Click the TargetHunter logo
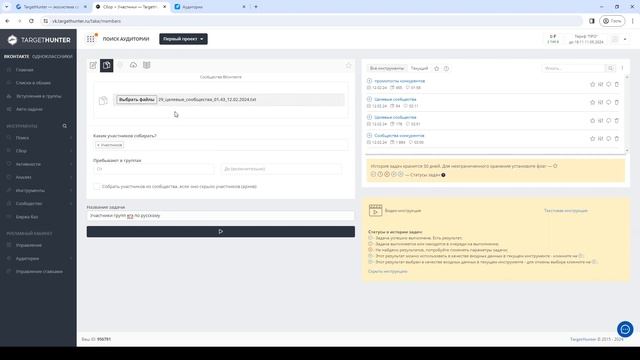640x360 pixels. (x=39, y=40)
